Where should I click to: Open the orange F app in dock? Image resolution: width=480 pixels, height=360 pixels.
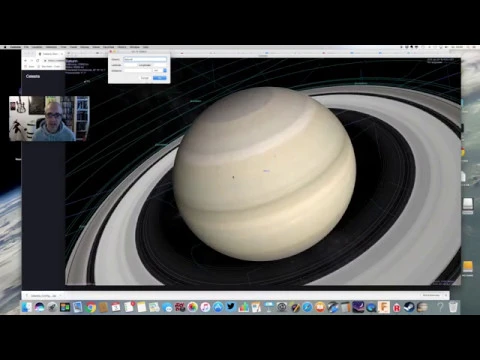(384, 307)
